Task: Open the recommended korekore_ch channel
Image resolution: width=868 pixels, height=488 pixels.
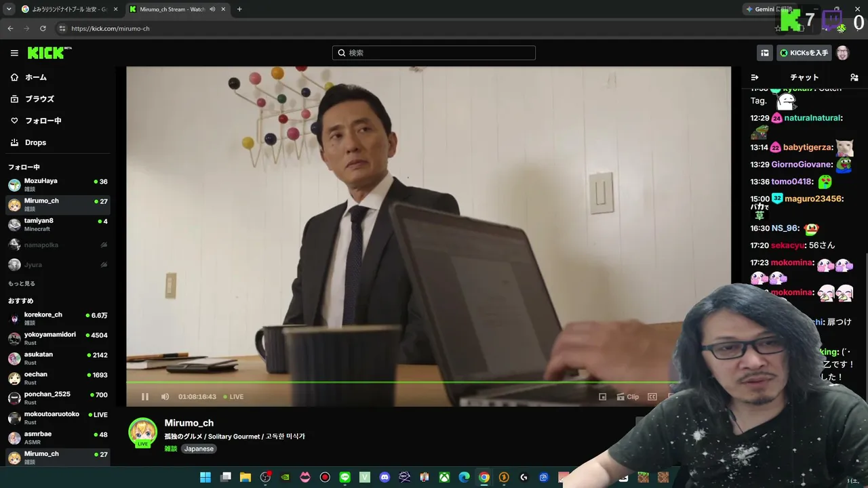Action: [58, 319]
